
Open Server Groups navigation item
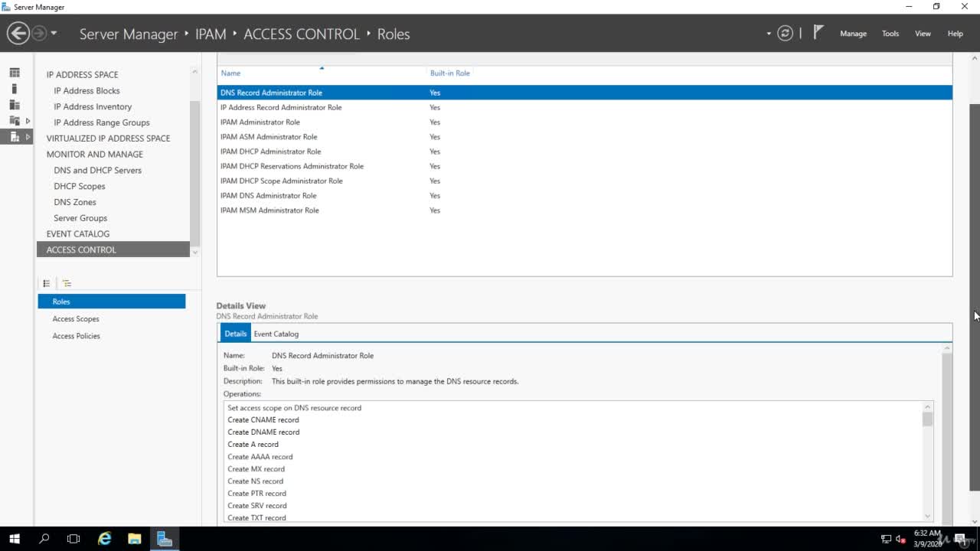pyautogui.click(x=80, y=218)
